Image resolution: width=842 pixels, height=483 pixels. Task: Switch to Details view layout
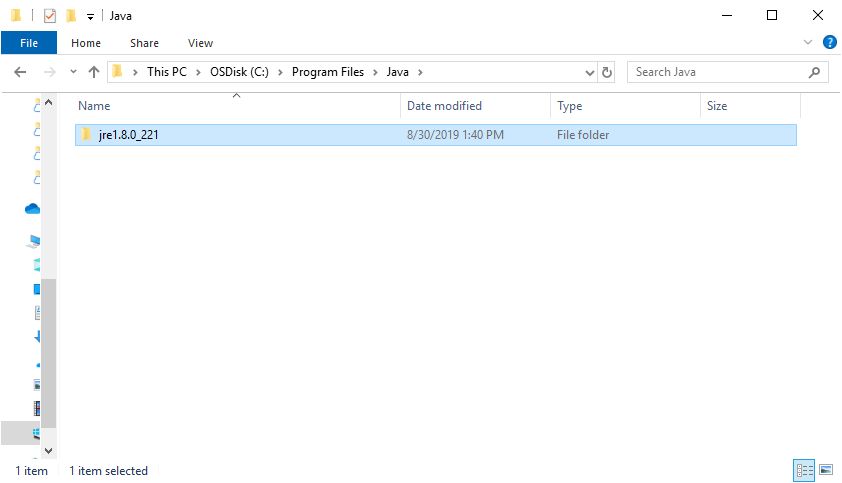pyautogui.click(x=804, y=469)
